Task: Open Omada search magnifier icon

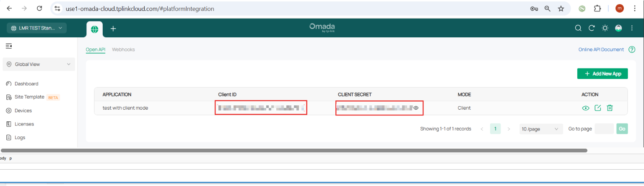Action: click(578, 28)
